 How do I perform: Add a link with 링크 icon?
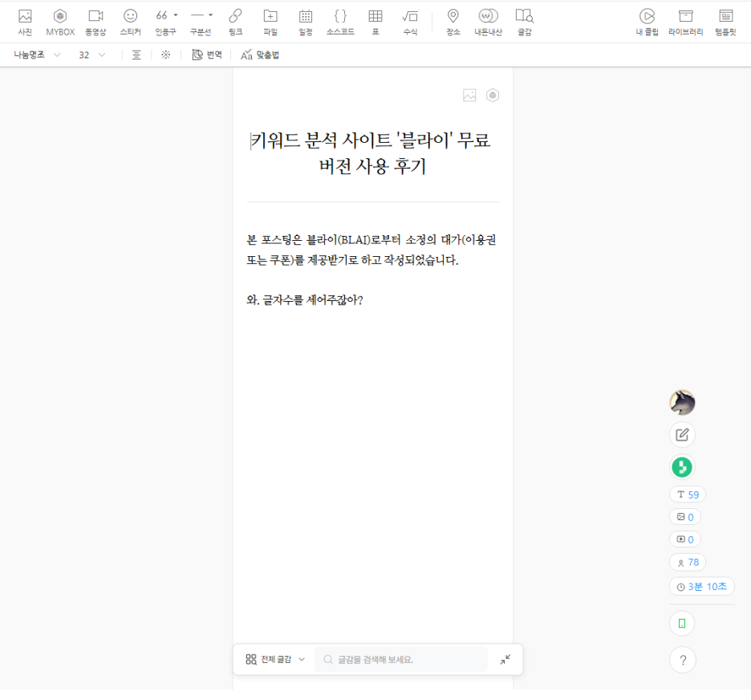click(x=235, y=22)
